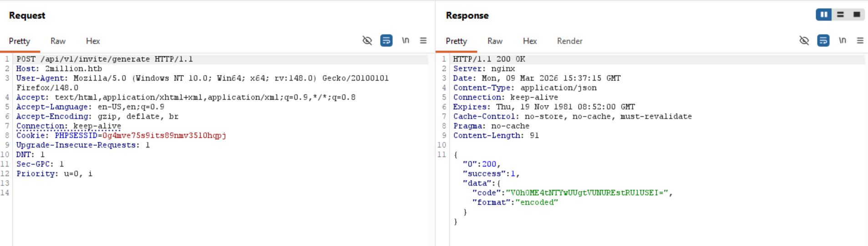868x246 pixels.
Task: Click the User-Agent Mozilla/5.0 header line
Action: [x=203, y=83]
